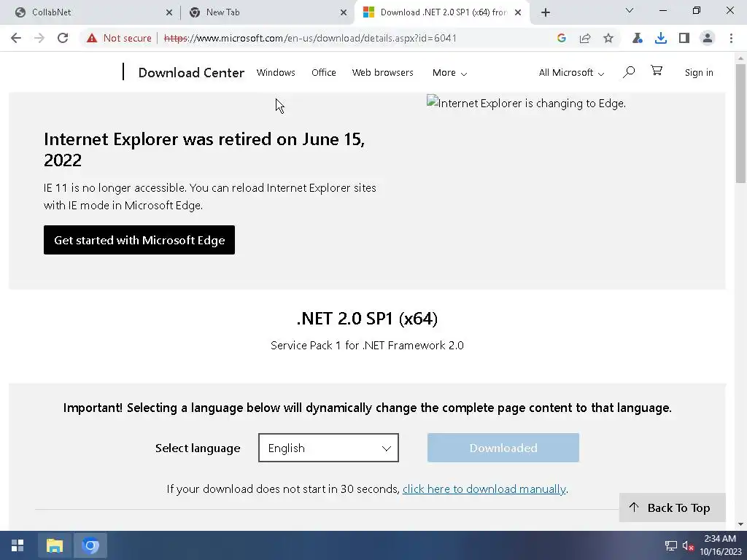Click the .NET 2.0 SP1 (x64) heading
The width and height of the screenshot is (747, 560).
[367, 319]
